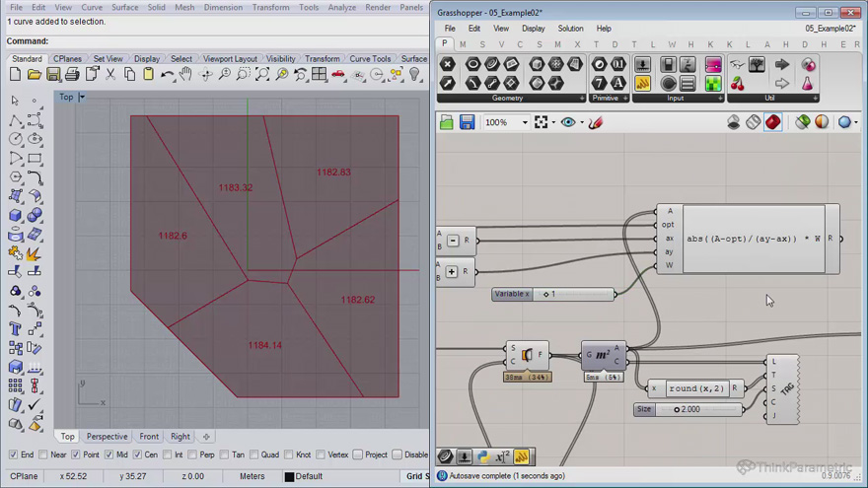
Task: Click the checkmark icon in left sidebar
Action: click(35, 405)
